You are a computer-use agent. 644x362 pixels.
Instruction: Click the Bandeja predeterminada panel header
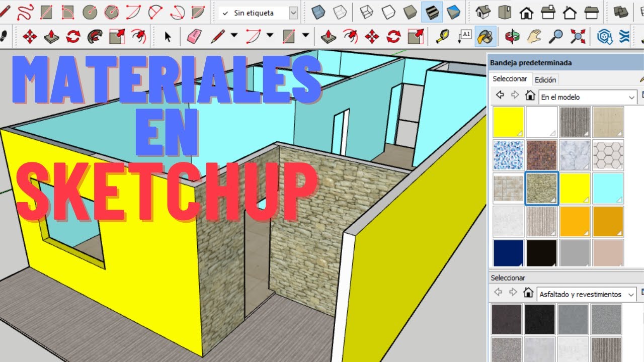(x=566, y=63)
